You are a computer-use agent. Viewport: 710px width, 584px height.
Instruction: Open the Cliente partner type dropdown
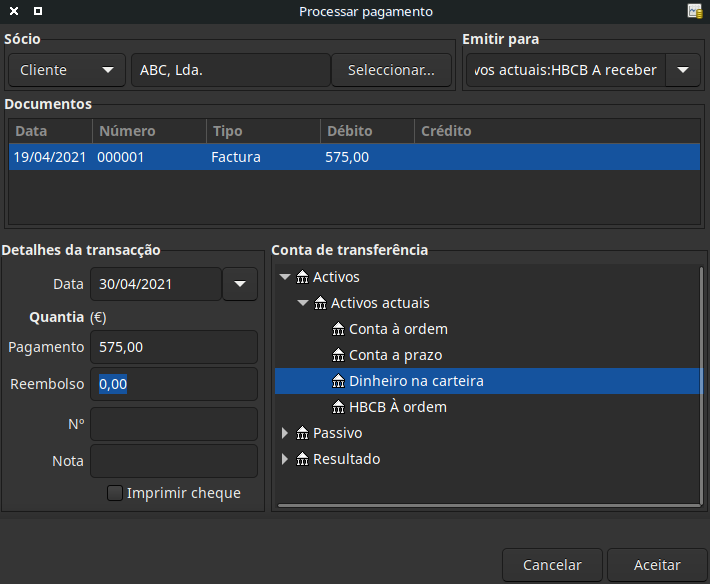point(67,70)
